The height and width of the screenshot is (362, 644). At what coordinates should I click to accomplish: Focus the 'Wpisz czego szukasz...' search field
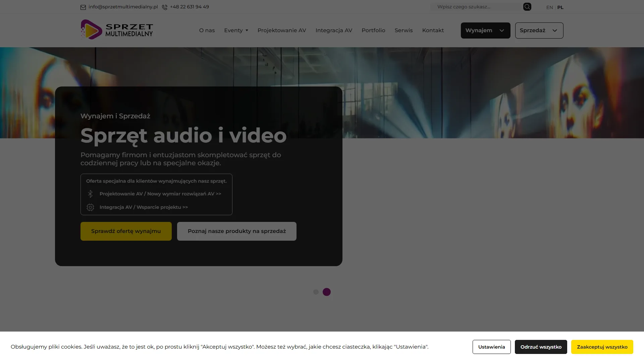click(476, 7)
